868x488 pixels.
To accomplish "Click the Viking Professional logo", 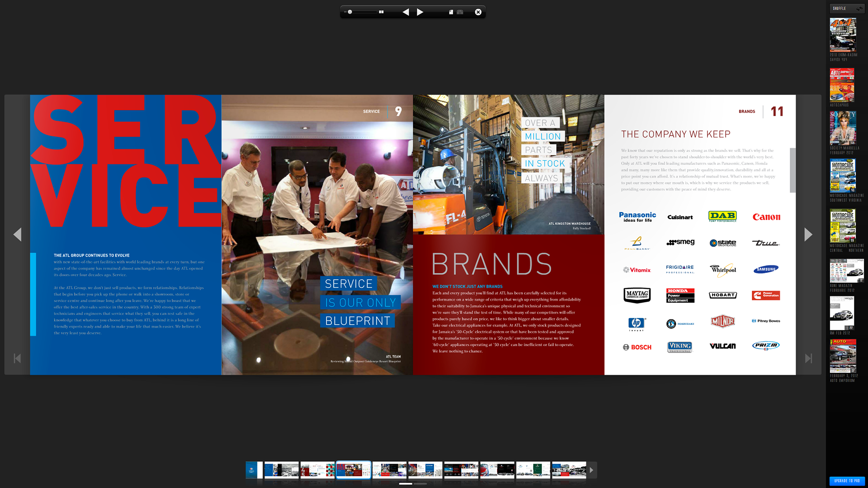I will (680, 347).
